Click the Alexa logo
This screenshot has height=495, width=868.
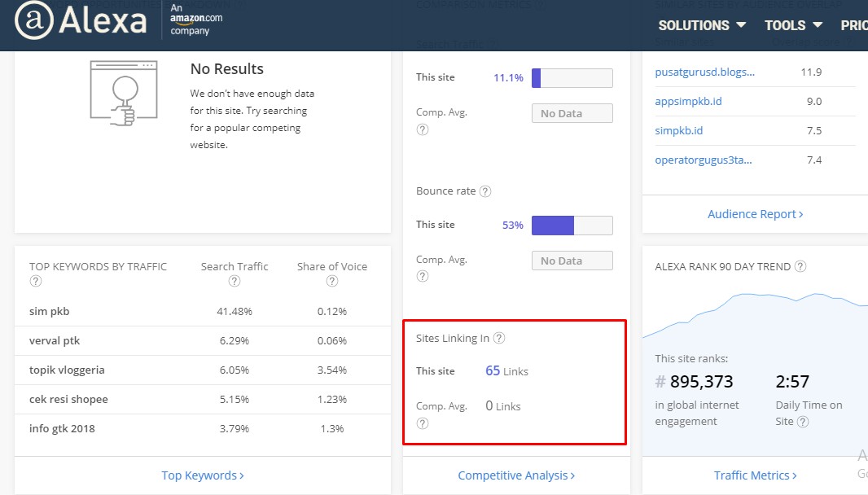[x=81, y=21]
